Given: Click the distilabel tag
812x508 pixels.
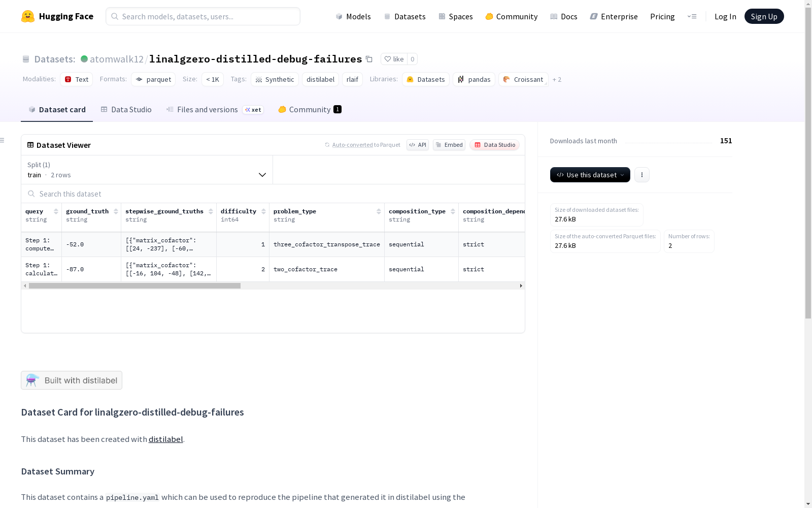Looking at the screenshot, I should pyautogui.click(x=321, y=79).
